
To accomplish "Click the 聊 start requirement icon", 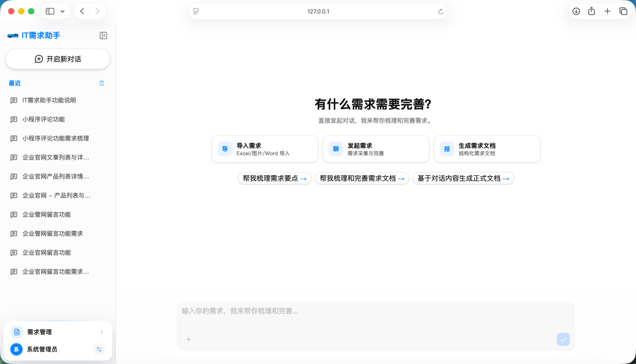I will click(336, 149).
